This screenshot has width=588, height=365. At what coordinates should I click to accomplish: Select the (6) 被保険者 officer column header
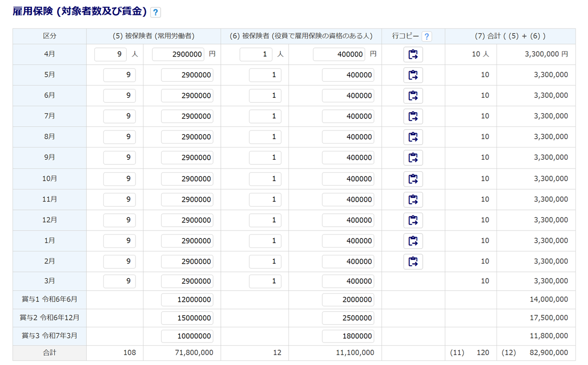[301, 36]
